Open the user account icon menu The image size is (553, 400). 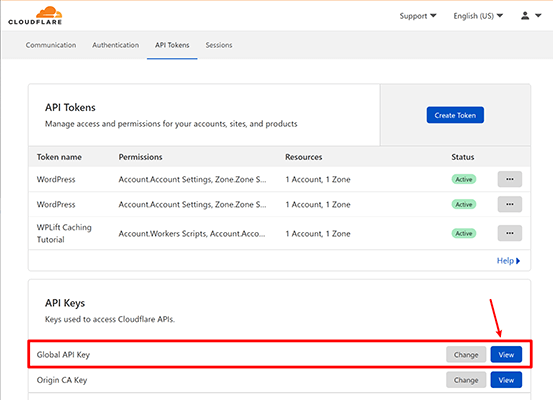point(531,16)
